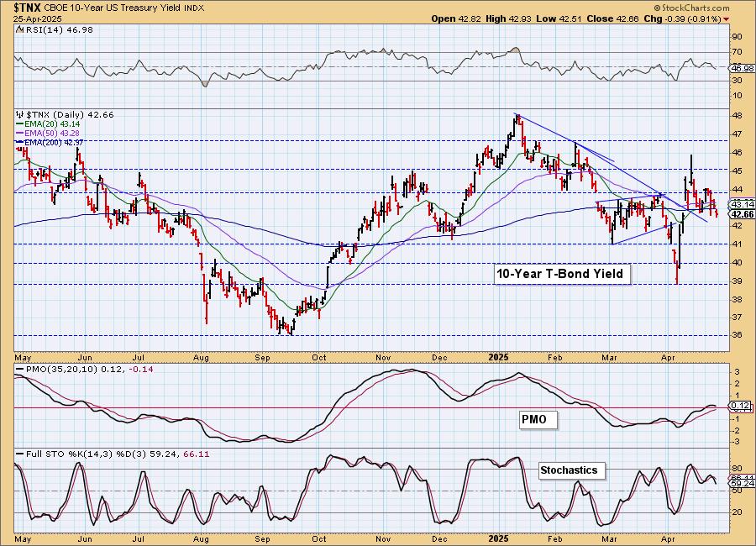
Task: Click the 42.66 price tag on right axis
Action: pos(743,214)
